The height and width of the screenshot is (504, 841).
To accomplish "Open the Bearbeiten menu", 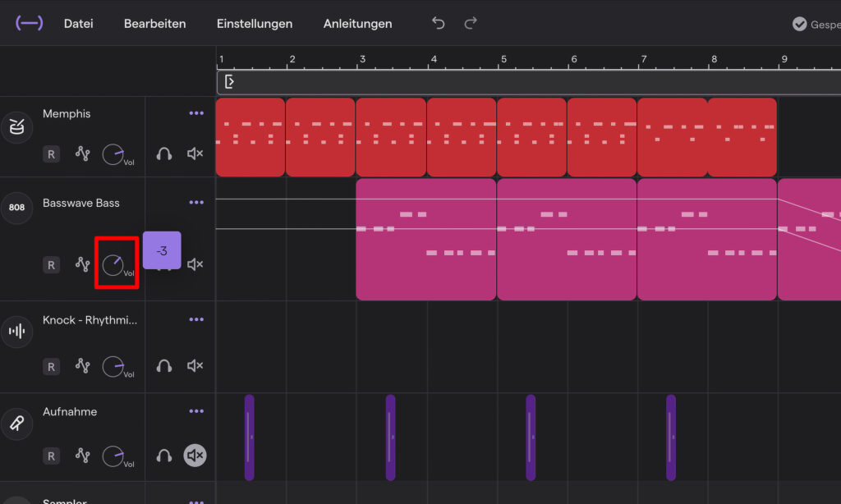I will point(155,24).
